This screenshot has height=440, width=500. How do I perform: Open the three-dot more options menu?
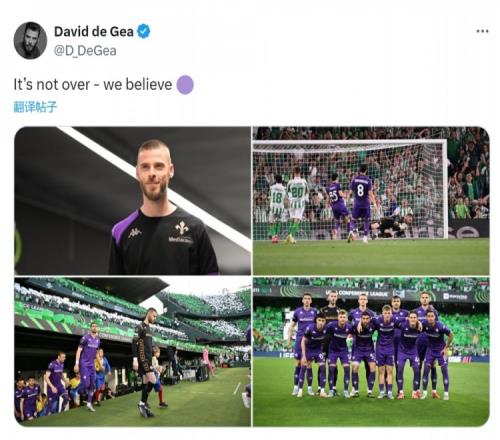pyautogui.click(x=482, y=31)
